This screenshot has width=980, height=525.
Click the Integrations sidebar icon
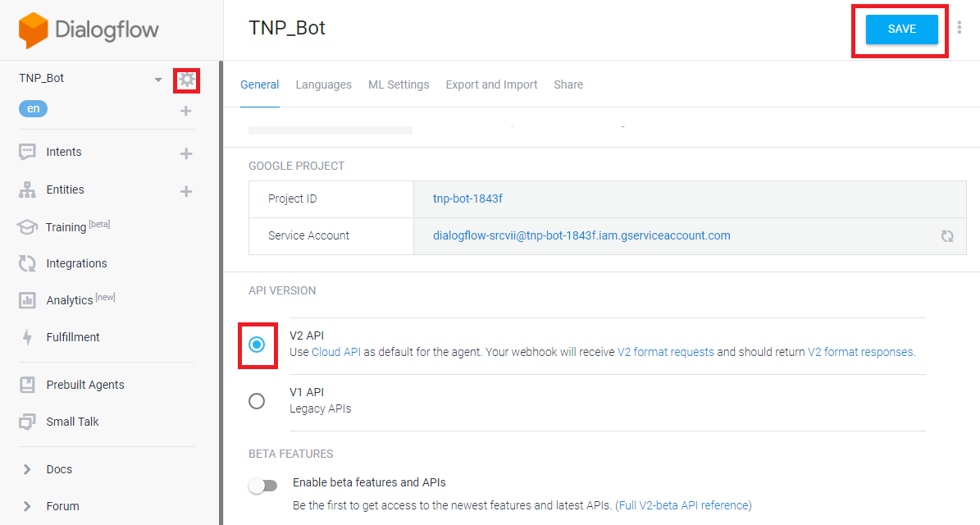tap(27, 263)
